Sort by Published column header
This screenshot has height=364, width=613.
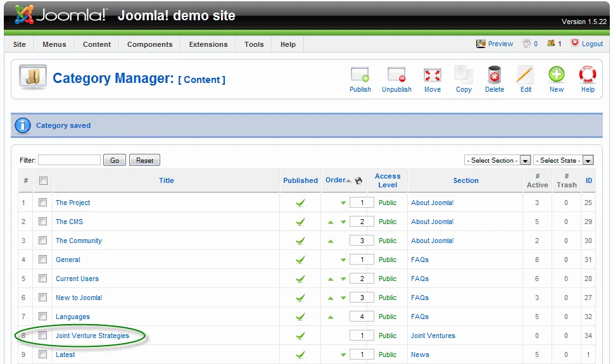click(300, 180)
